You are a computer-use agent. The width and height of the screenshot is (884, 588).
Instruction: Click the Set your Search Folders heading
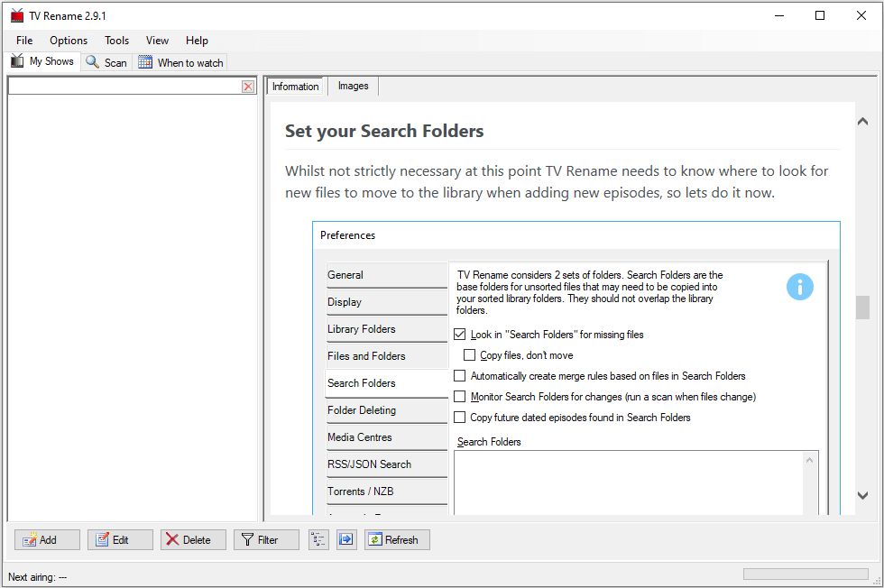coord(384,131)
